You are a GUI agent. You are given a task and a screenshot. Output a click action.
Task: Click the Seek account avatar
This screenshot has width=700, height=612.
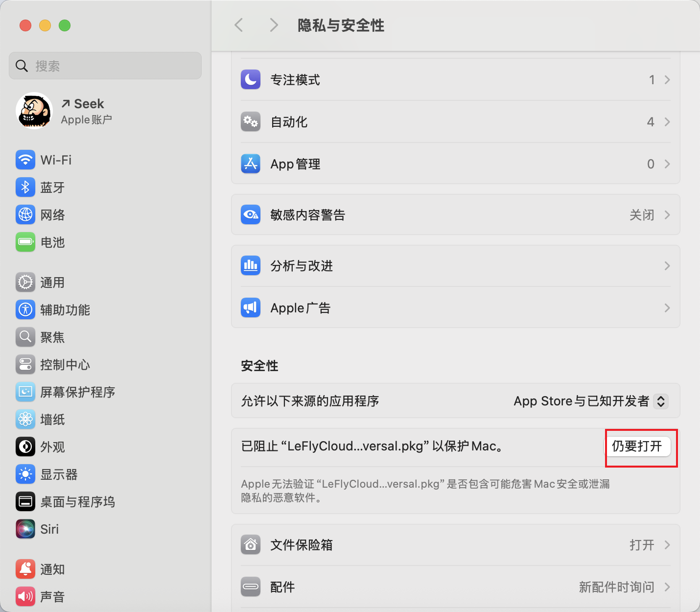click(34, 111)
